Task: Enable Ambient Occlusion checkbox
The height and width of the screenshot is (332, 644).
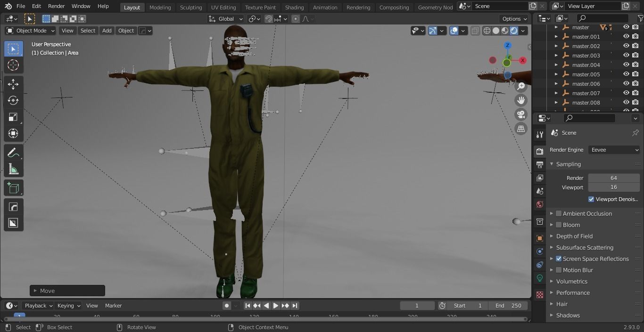Action: pyautogui.click(x=559, y=213)
